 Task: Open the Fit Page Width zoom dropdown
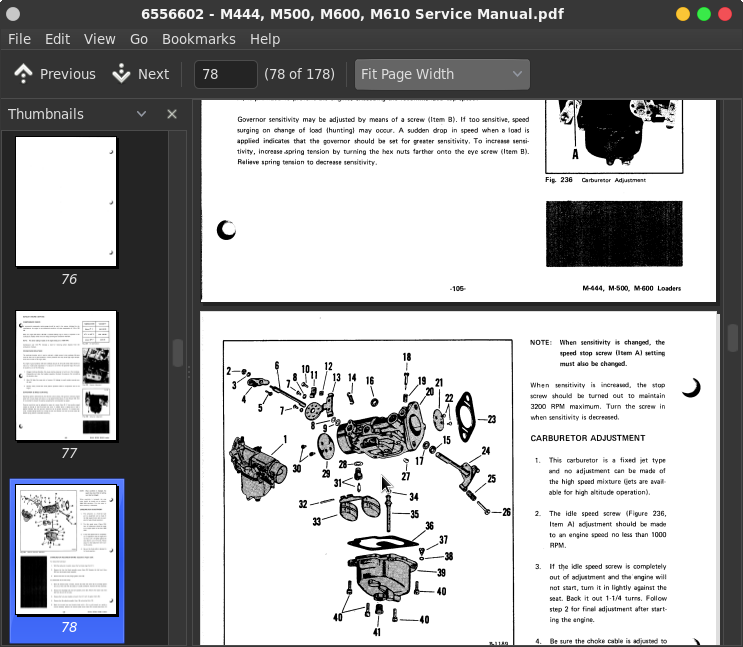(x=442, y=74)
